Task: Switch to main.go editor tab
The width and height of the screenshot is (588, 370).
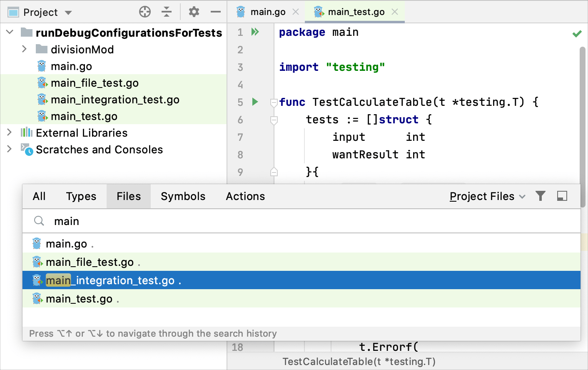Action: pyautogui.click(x=268, y=12)
